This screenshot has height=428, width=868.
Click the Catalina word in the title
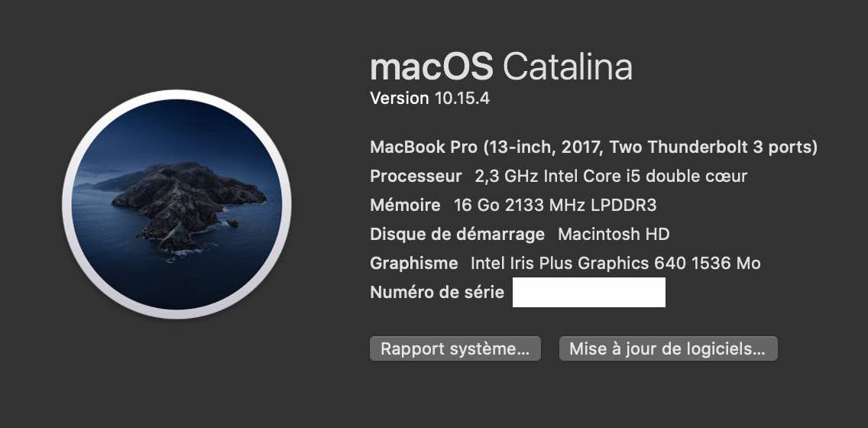[x=568, y=67]
